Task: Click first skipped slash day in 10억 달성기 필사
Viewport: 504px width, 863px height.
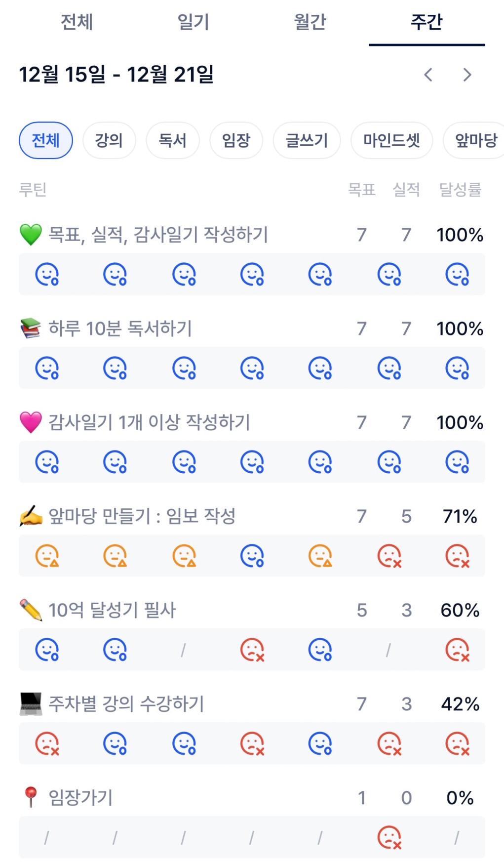Action: click(x=183, y=650)
